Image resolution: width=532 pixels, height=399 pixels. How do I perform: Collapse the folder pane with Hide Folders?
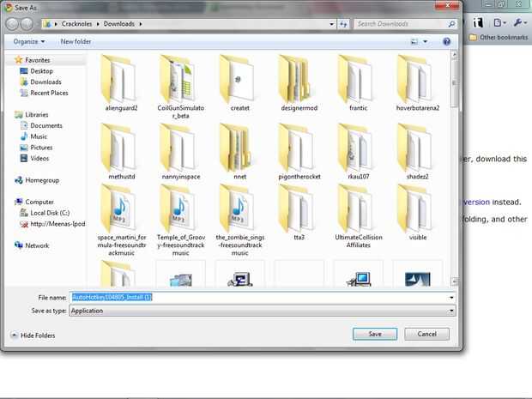click(x=33, y=336)
